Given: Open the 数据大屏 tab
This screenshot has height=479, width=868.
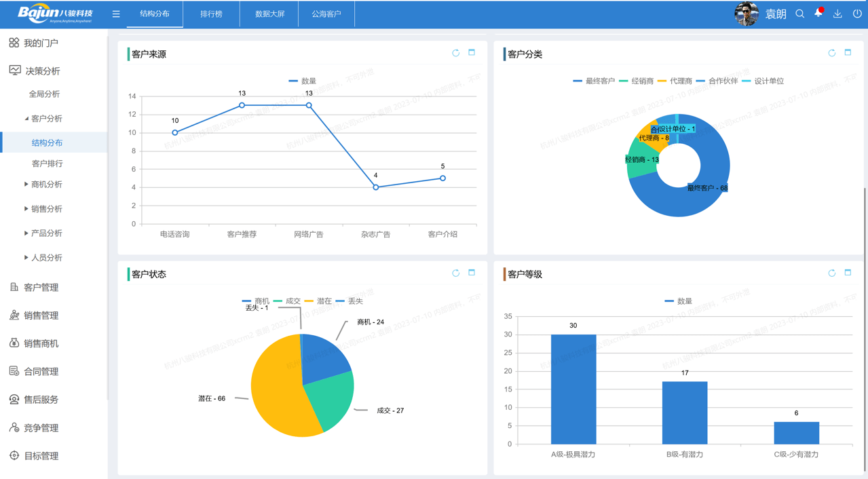Looking at the screenshot, I should [x=269, y=14].
